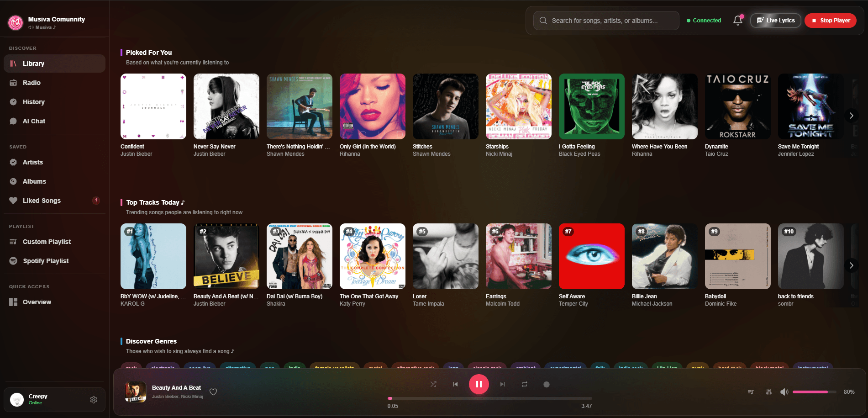Open Spotify Playlist
The width and height of the screenshot is (868, 418).
54,261
